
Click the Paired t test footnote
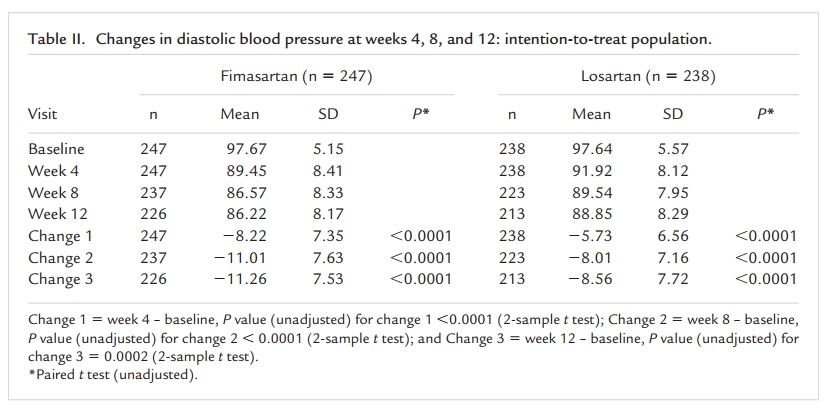pyautogui.click(x=112, y=374)
